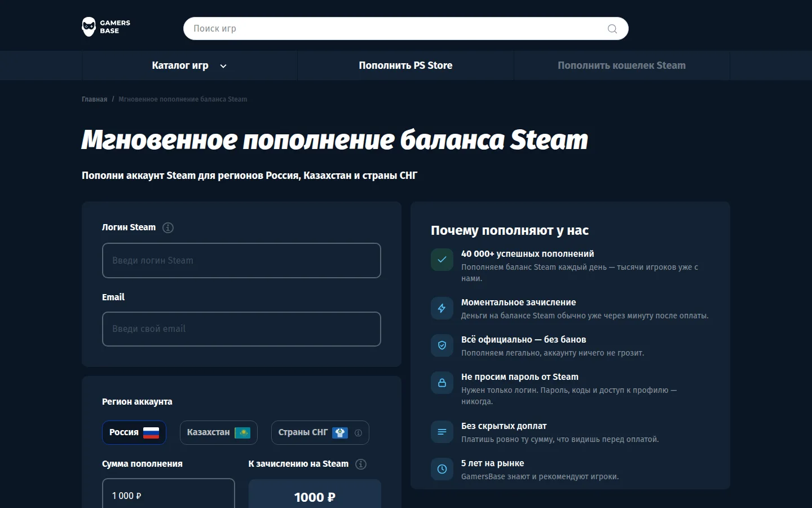
Task: Click the lines icon beside Без скрытых доплат
Action: 442,432
